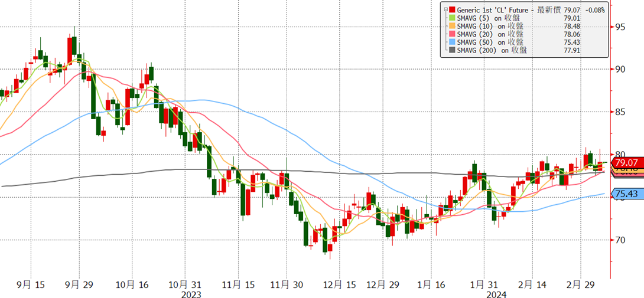Click the 12月 29 date label
The image size is (644, 298).
click(383, 284)
